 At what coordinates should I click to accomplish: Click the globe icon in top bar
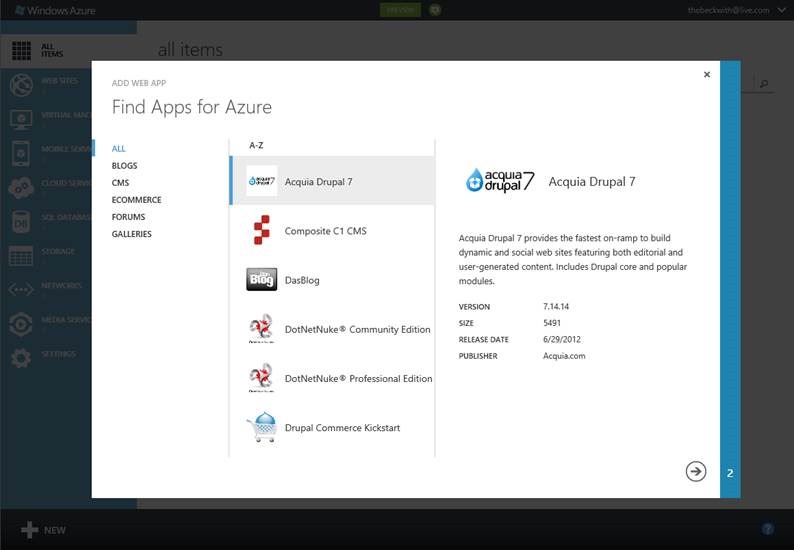(x=435, y=10)
